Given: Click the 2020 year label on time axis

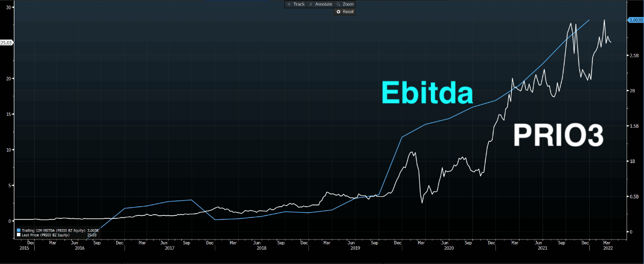Looking at the screenshot, I should click(x=449, y=248).
